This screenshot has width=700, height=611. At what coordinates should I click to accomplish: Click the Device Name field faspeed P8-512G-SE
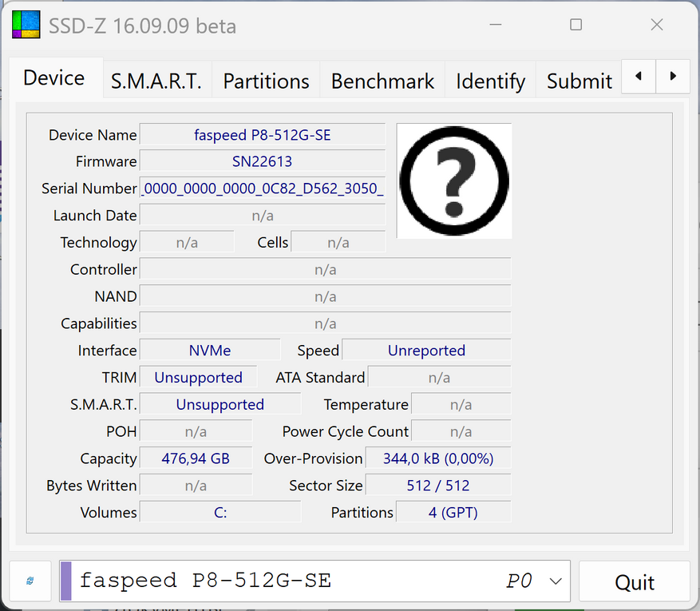pyautogui.click(x=263, y=134)
